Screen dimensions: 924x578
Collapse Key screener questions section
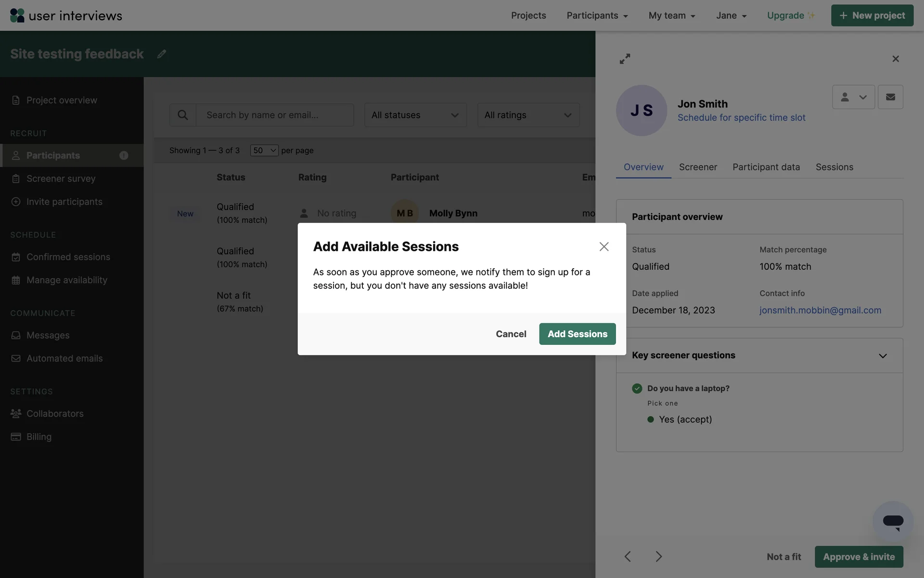(883, 356)
